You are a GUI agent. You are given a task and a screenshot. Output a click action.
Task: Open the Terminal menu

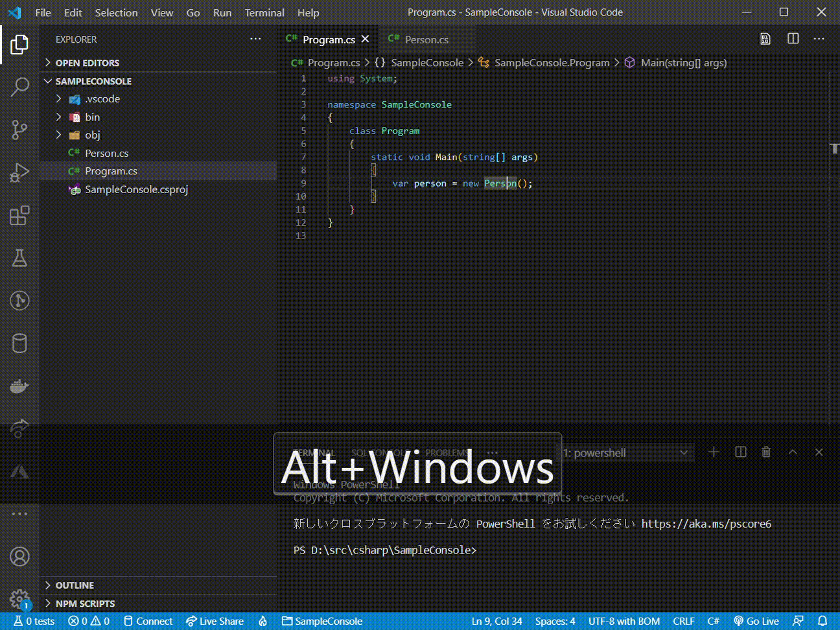pos(264,12)
